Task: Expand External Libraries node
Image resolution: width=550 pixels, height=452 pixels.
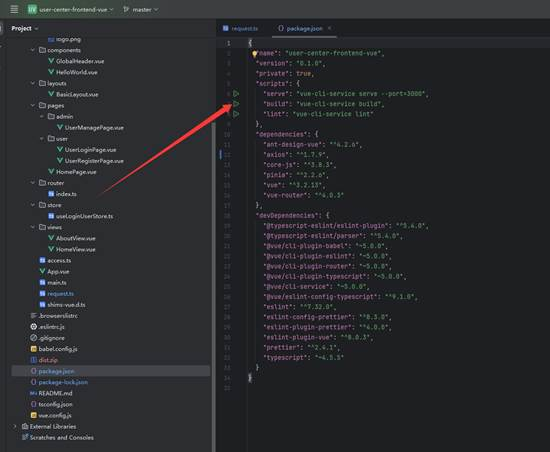Action: point(15,426)
